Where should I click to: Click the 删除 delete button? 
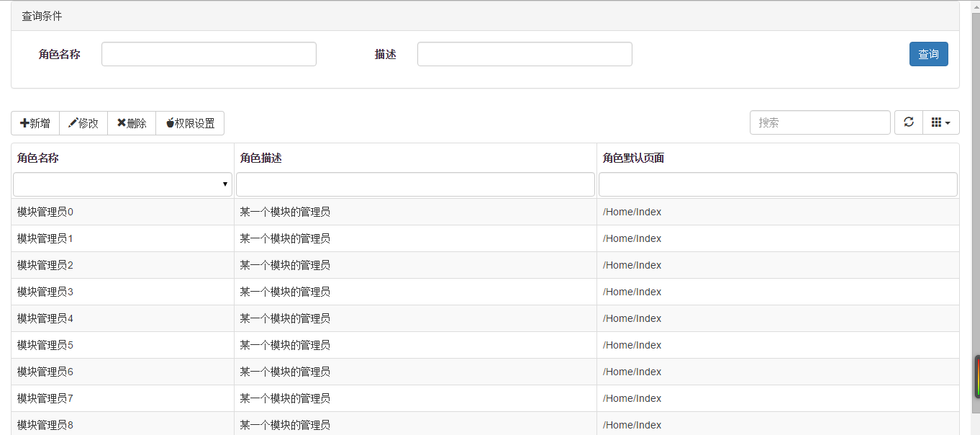tap(132, 123)
